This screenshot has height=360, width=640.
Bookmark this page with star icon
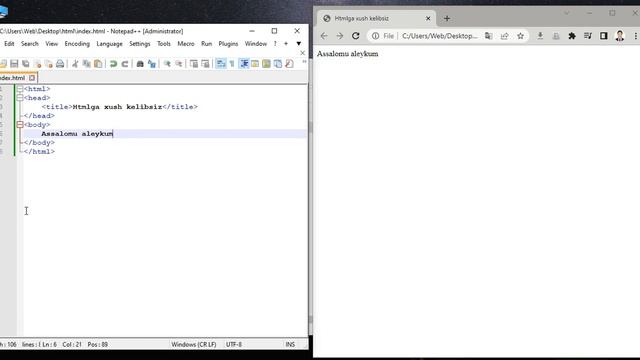520,36
